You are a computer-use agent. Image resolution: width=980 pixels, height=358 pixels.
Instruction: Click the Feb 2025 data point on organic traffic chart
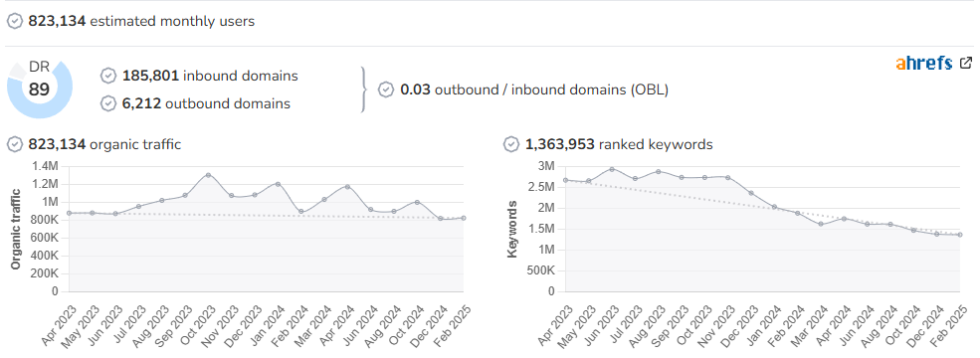point(464,218)
